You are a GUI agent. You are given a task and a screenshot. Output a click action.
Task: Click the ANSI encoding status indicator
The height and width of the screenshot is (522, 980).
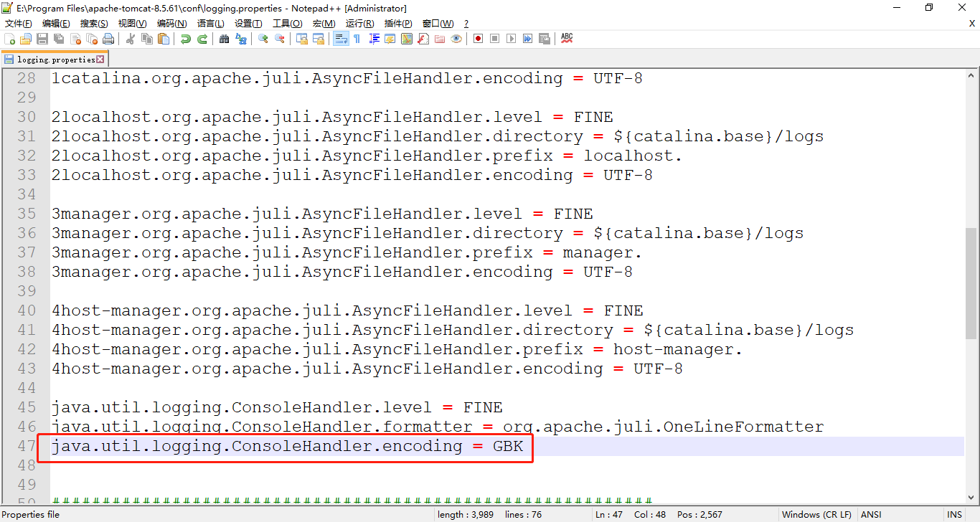[870, 514]
